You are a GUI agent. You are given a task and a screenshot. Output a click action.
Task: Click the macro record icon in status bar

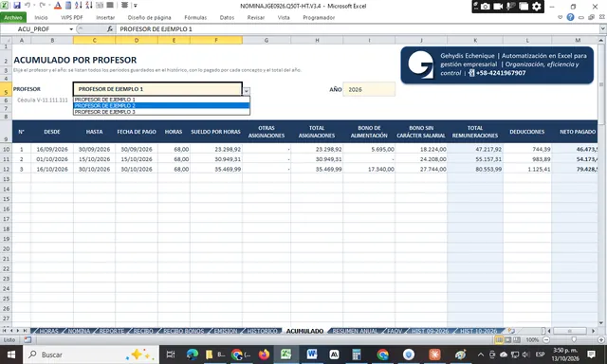[28, 340]
